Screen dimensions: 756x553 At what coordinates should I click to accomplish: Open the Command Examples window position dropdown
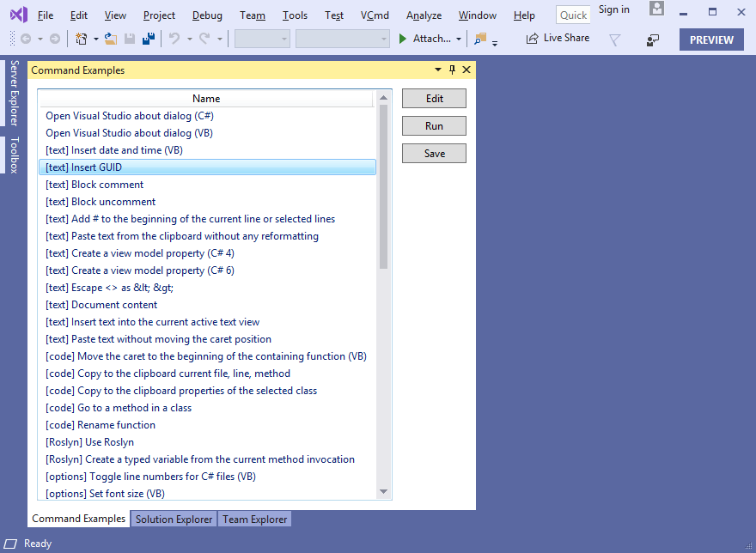(438, 70)
